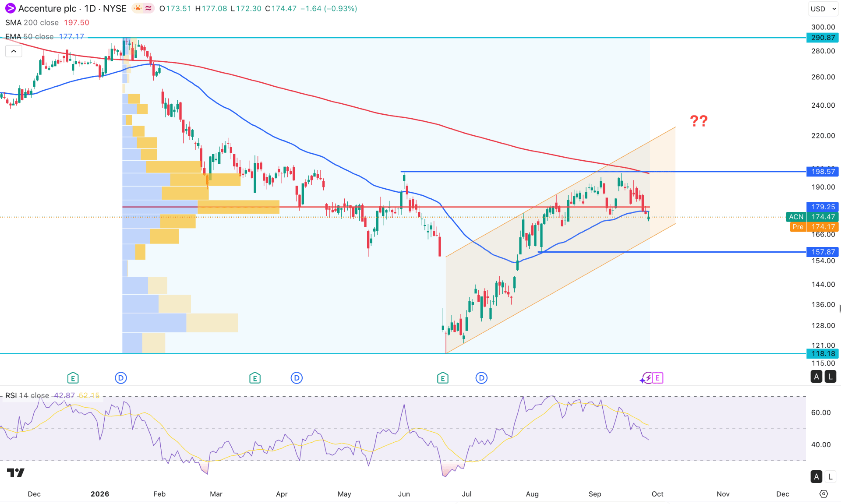The image size is (841, 504).
Task: Click the Accenture plc symbol title
Action: tap(47, 8)
